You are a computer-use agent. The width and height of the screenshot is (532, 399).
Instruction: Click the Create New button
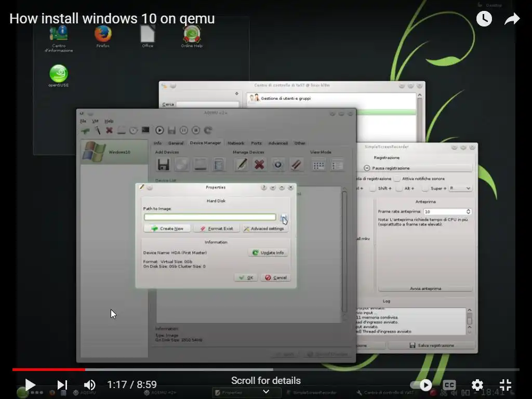167,229
